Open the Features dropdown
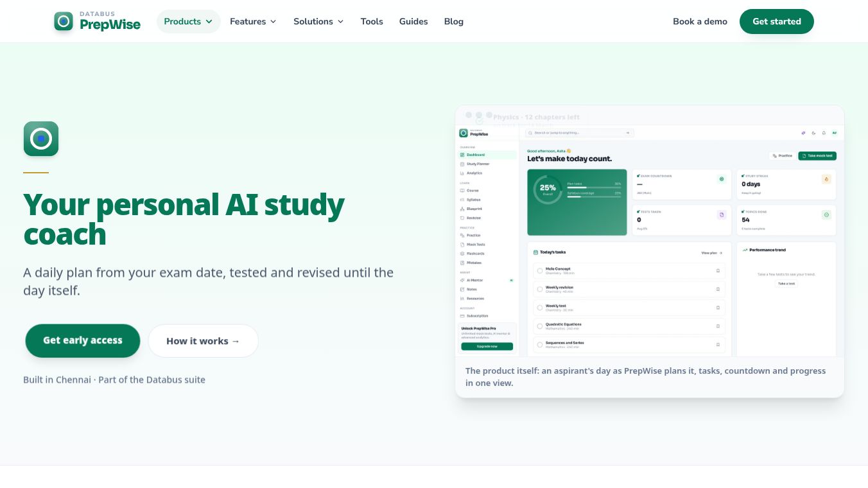The image size is (868, 488). 253,21
